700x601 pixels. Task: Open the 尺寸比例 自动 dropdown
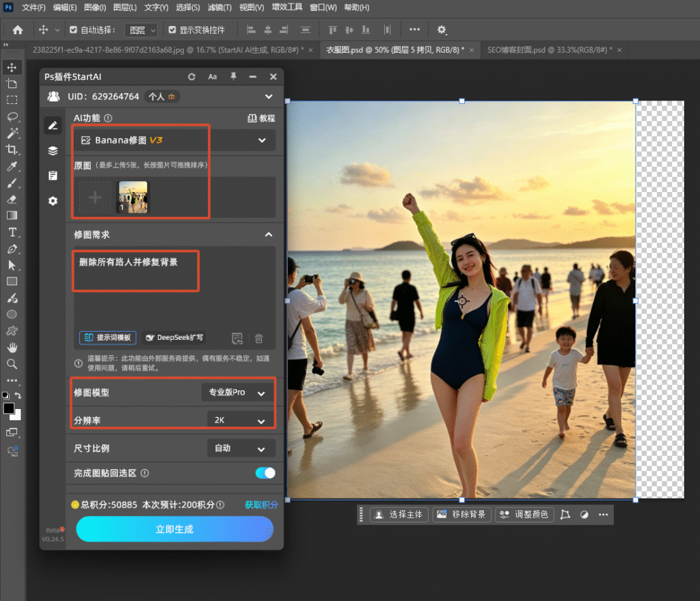[x=241, y=448]
